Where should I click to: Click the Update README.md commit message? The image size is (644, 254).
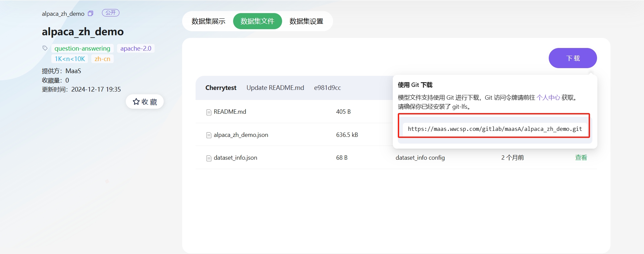click(275, 88)
